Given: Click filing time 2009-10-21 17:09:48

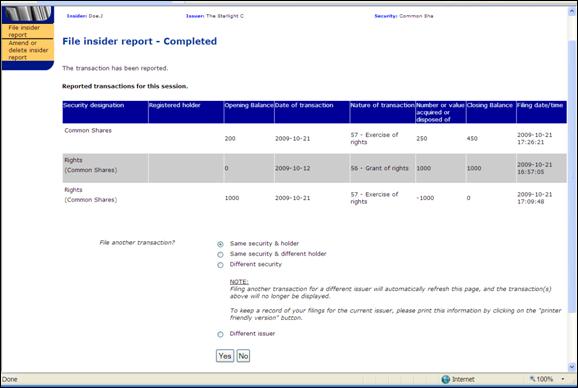Looking at the screenshot, I should coord(535,198).
